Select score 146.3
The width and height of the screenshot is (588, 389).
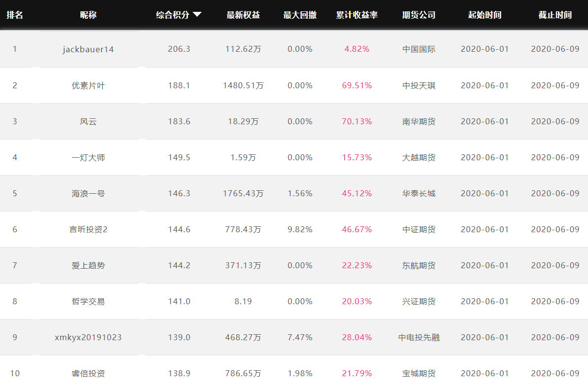pos(179,193)
